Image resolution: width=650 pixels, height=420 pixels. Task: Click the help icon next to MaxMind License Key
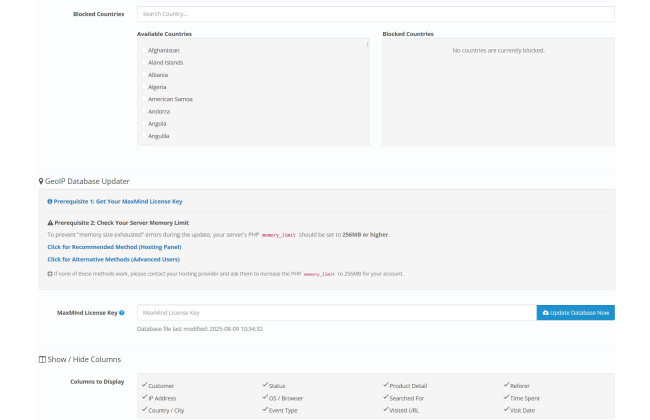point(122,313)
